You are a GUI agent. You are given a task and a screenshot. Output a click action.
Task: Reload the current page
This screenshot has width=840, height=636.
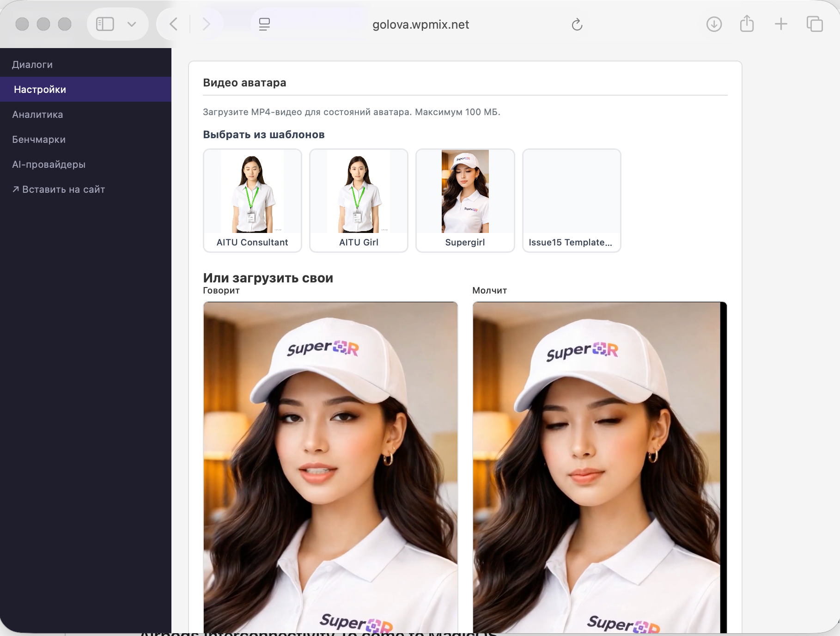pos(577,24)
